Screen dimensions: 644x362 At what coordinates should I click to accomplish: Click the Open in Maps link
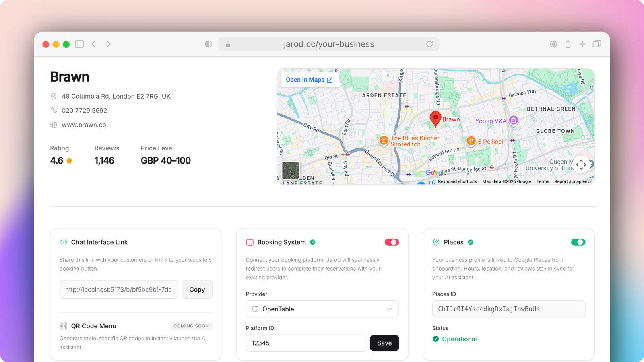click(x=309, y=80)
